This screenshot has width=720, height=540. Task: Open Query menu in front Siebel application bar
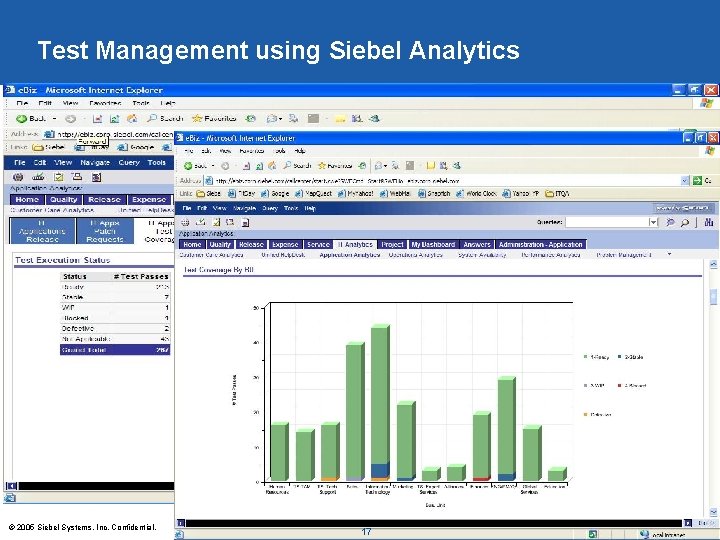pos(270,208)
